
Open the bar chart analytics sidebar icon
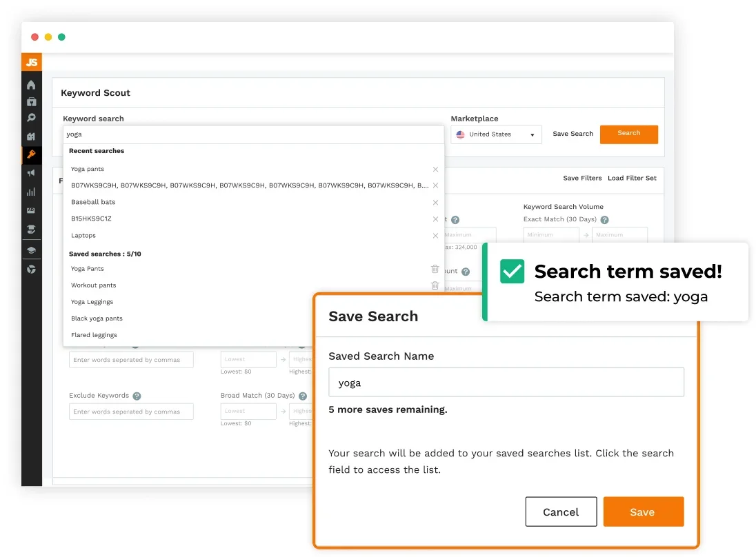pos(31,192)
